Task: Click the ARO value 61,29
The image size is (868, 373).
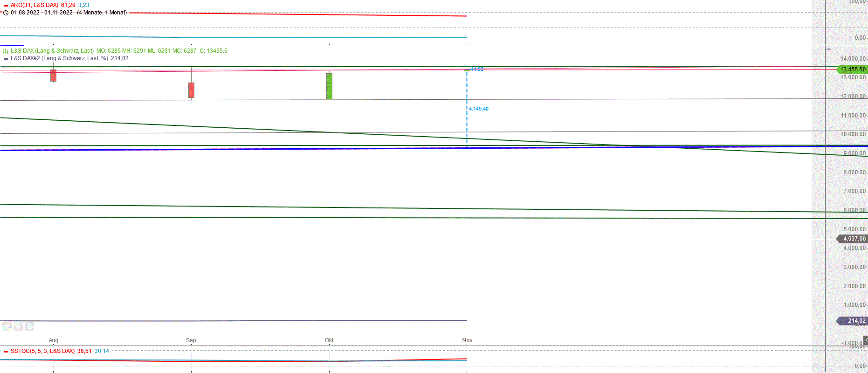Action: (x=68, y=5)
